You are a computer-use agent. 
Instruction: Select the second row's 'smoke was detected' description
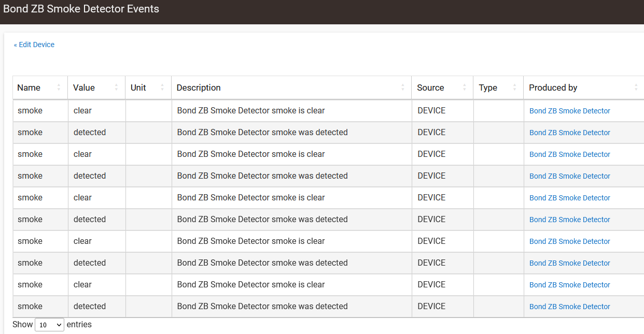[x=262, y=132]
